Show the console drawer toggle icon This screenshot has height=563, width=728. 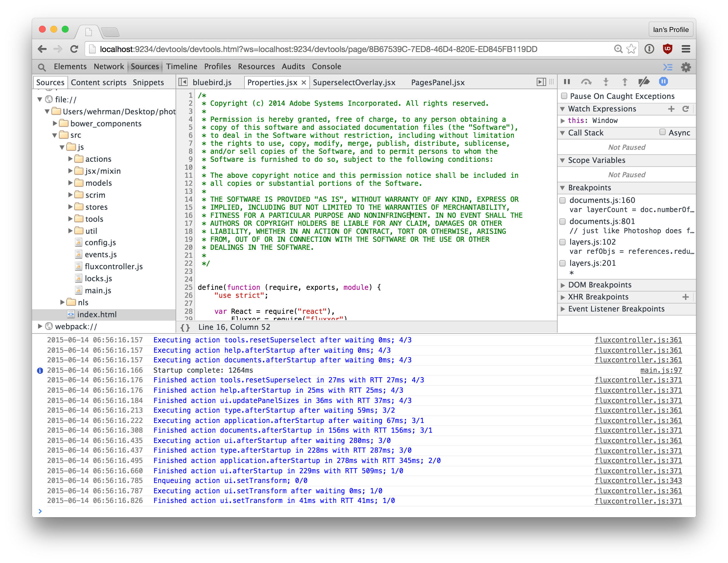pos(668,67)
